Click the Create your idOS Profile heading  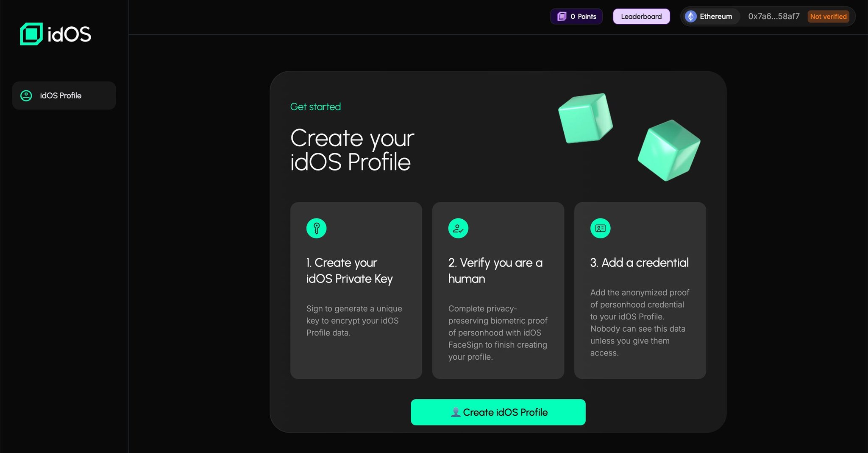(352, 150)
